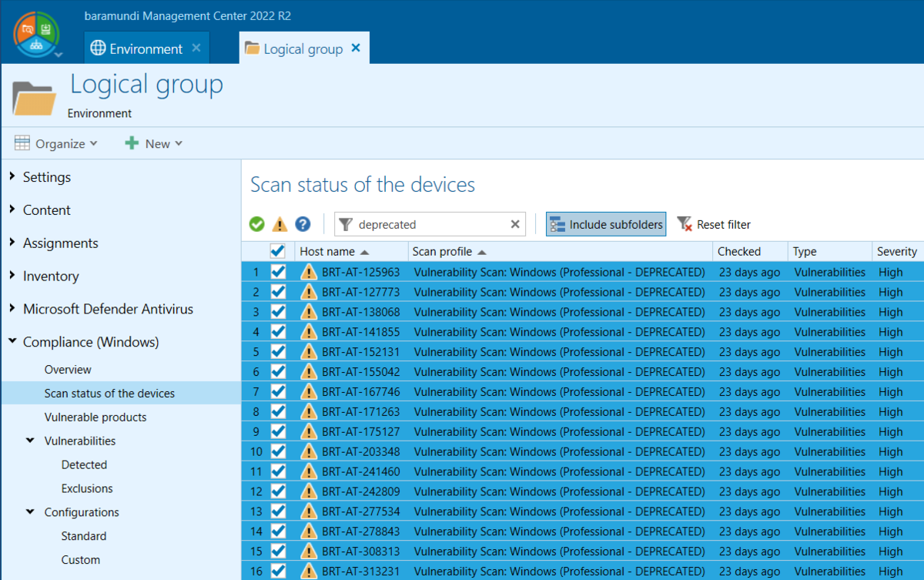Click the Logical group folder icon in header
Viewport: 924px width, 580px height.
pos(34,96)
